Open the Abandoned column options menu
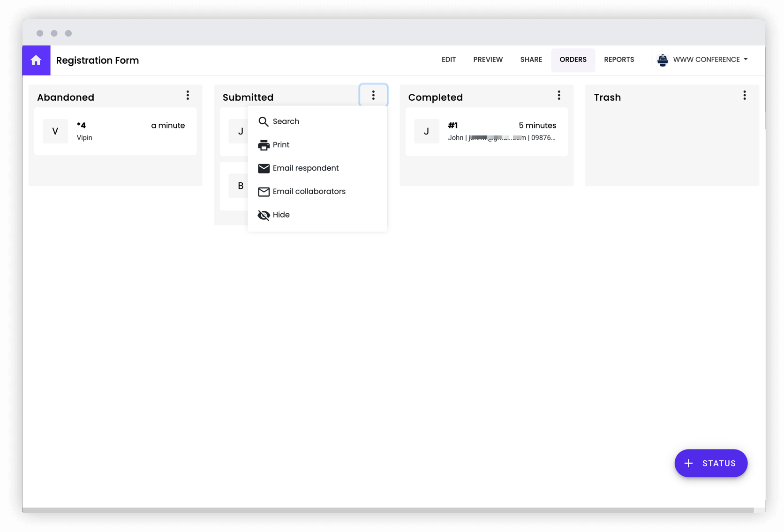Image resolution: width=784 pixels, height=532 pixels. pos(188,95)
